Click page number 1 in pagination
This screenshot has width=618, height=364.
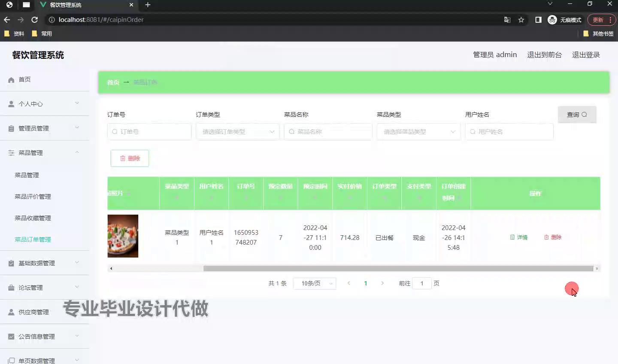coord(366,283)
